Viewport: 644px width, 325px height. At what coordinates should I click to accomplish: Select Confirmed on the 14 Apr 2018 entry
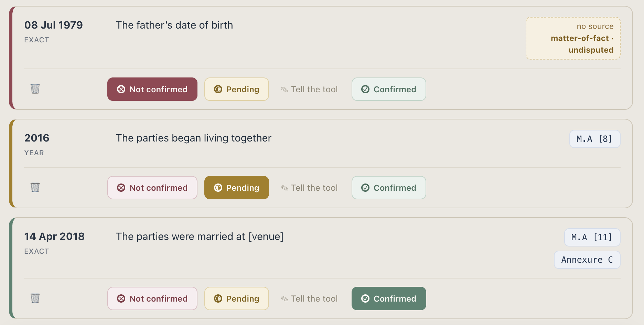[x=389, y=298]
